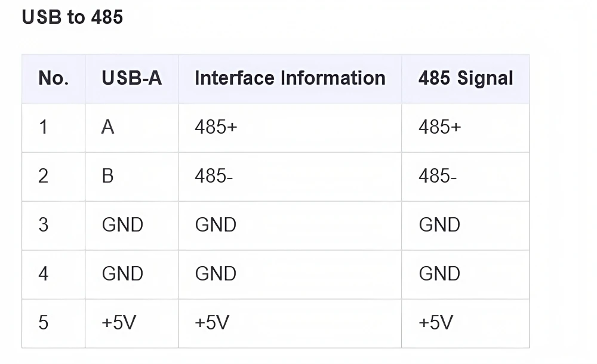Screen dimensions: 597x364
Task: Click the "485 Signal" column header
Action: (x=466, y=78)
